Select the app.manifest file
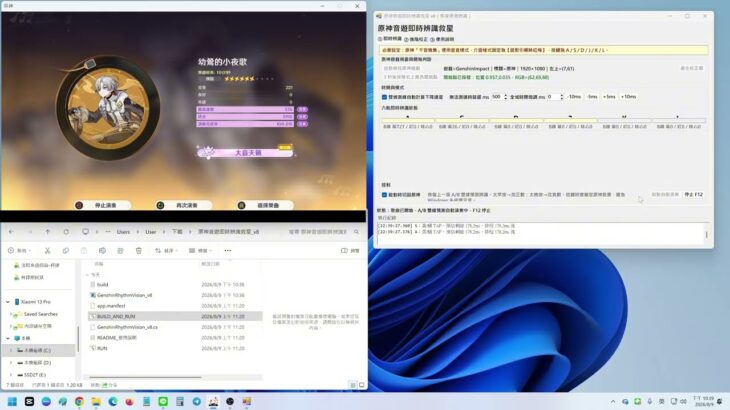This screenshot has width=730, height=410. (x=111, y=306)
